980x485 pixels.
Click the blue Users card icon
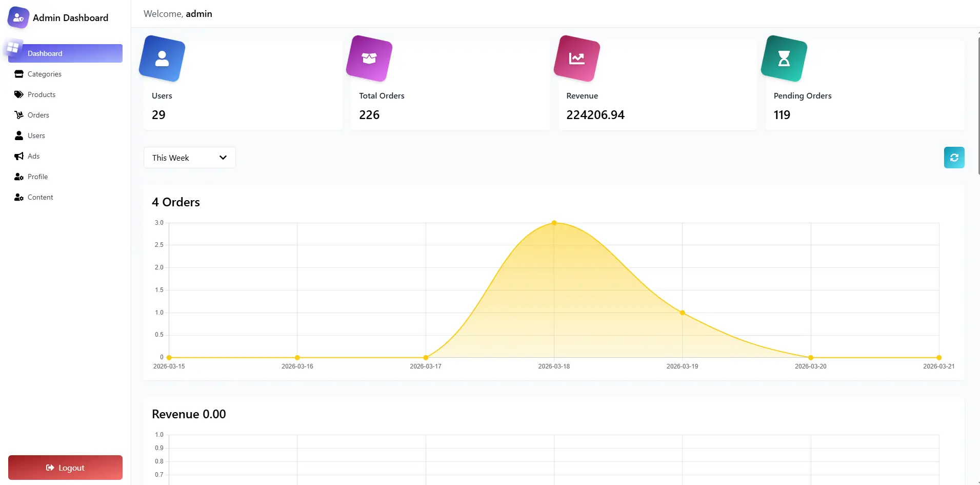click(162, 59)
